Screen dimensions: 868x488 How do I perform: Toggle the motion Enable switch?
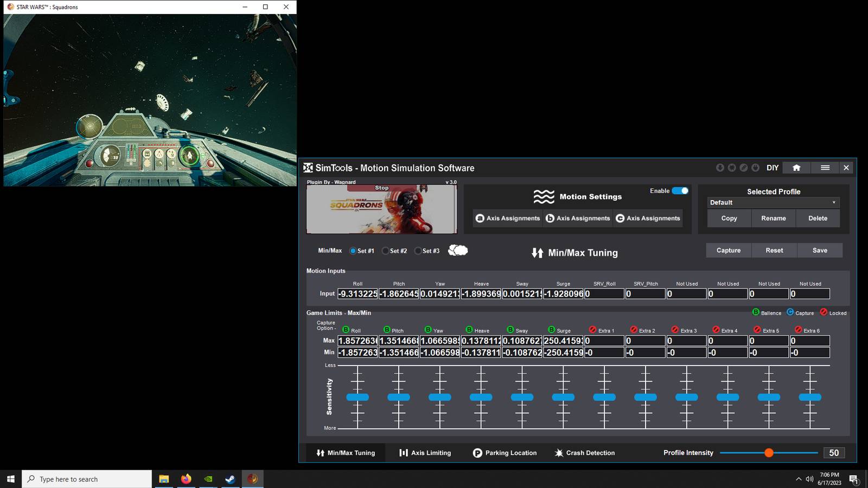(x=680, y=191)
